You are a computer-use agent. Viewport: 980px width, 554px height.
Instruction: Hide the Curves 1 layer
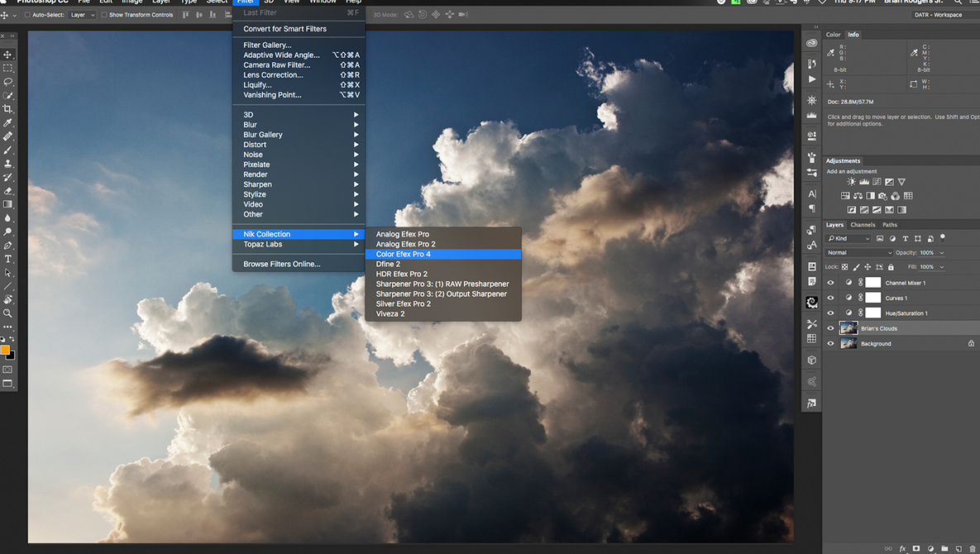(x=831, y=298)
